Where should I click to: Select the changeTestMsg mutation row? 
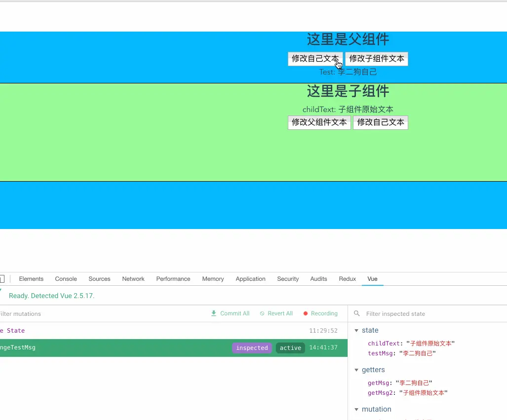click(174, 347)
